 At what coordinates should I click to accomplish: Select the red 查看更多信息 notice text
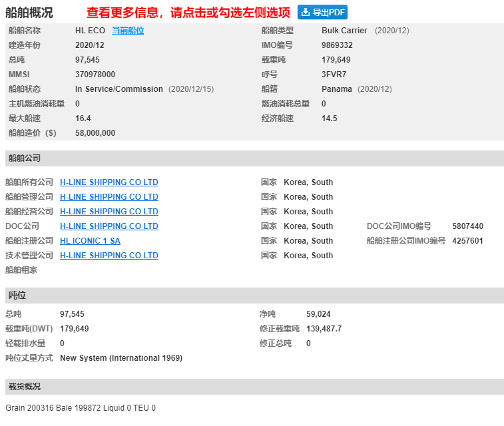tap(188, 13)
